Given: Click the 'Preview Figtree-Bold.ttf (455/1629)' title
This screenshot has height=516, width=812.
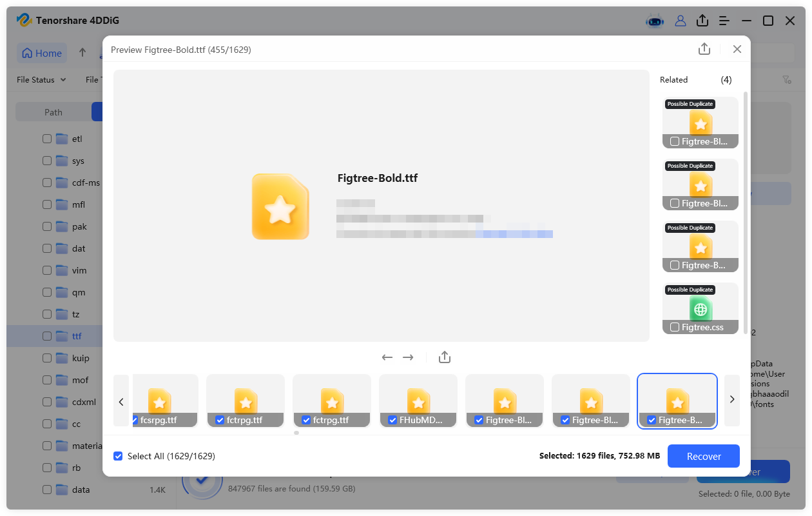Looking at the screenshot, I should 181,50.
